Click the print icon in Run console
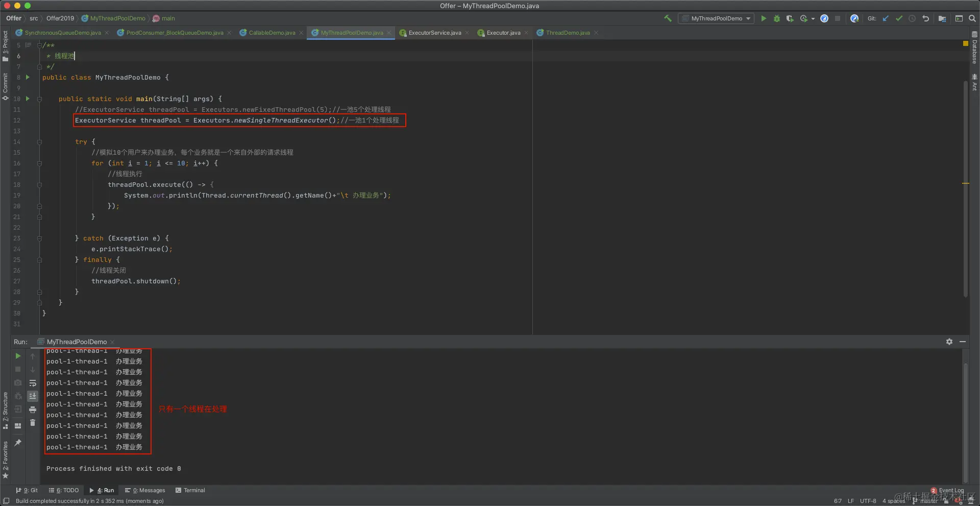Viewport: 980px width, 506px height. [x=33, y=409]
